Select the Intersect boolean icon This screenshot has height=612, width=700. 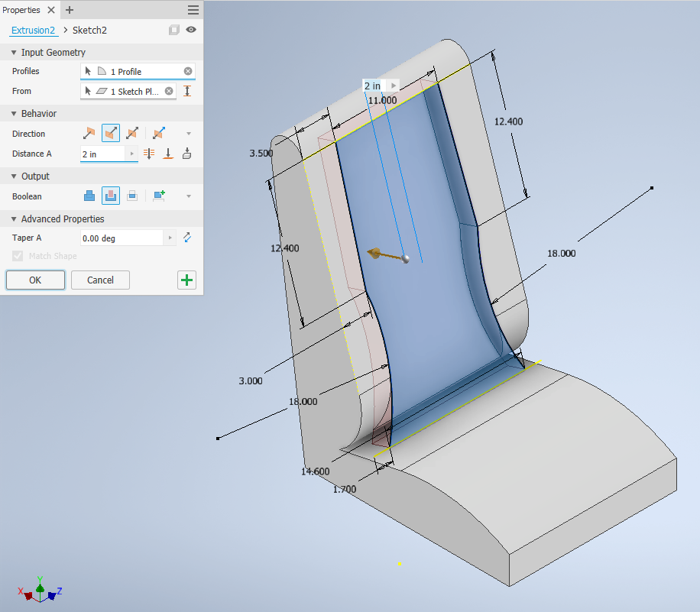(132, 196)
